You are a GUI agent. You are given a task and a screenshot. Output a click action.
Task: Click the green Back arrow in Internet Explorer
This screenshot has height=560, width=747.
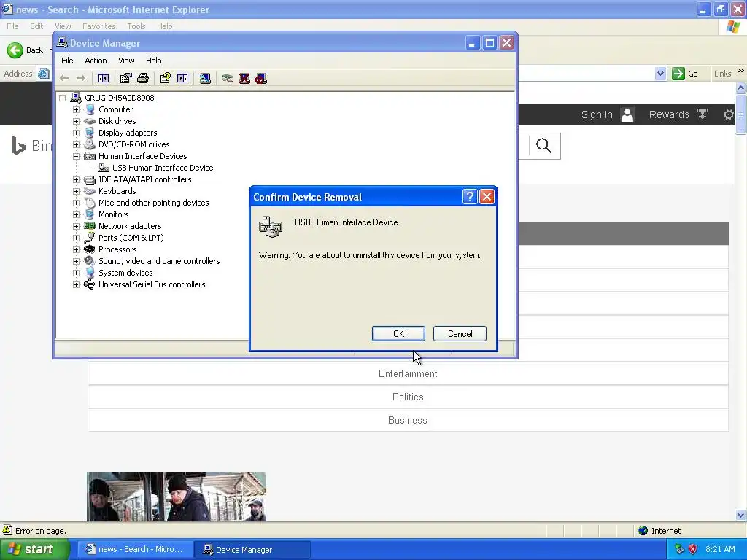(15, 50)
